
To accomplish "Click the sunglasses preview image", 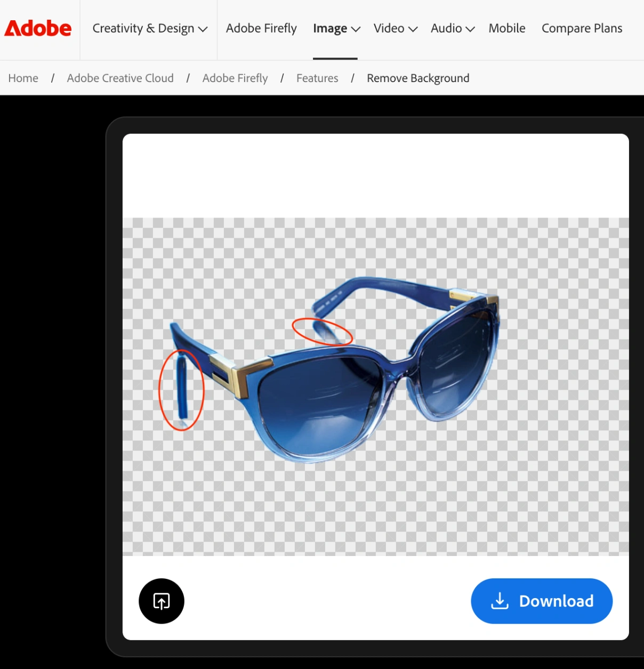I will [x=376, y=386].
